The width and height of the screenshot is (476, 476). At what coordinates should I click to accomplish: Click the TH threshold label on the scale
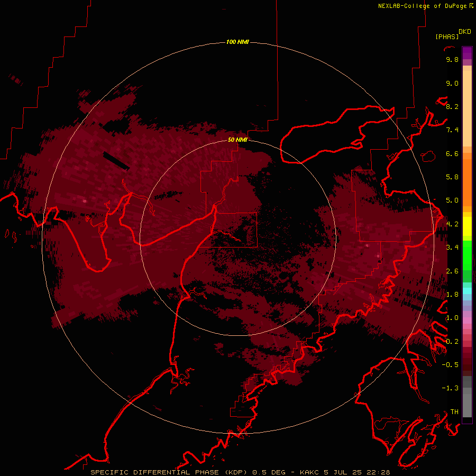coord(454,412)
